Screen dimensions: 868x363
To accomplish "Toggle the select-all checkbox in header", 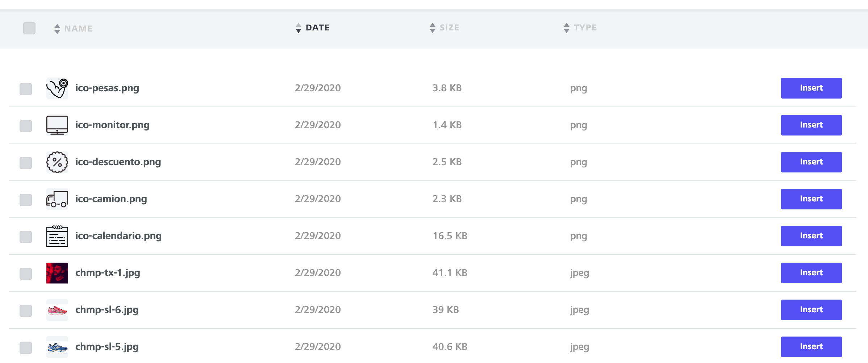I will coord(29,28).
